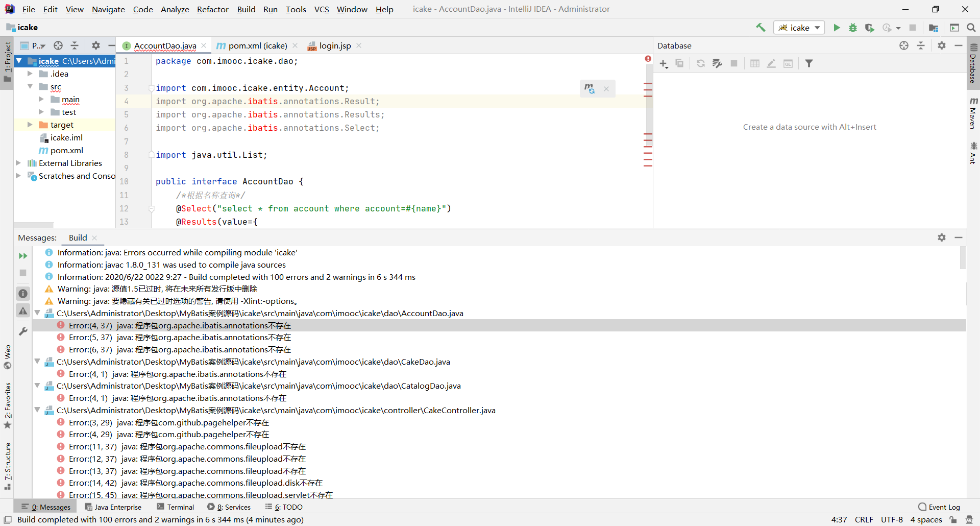Close the AccountDao.java tab
The width and height of the screenshot is (980, 526).
click(204, 45)
